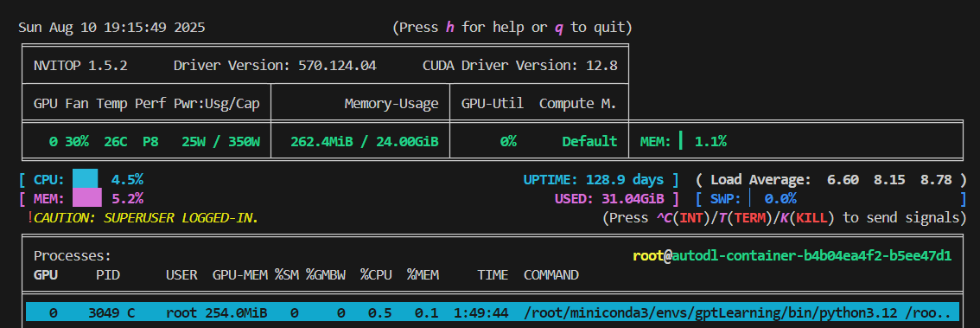Click the 8.78 load average value
Viewport: 980px width, 328px height.
[936, 180]
